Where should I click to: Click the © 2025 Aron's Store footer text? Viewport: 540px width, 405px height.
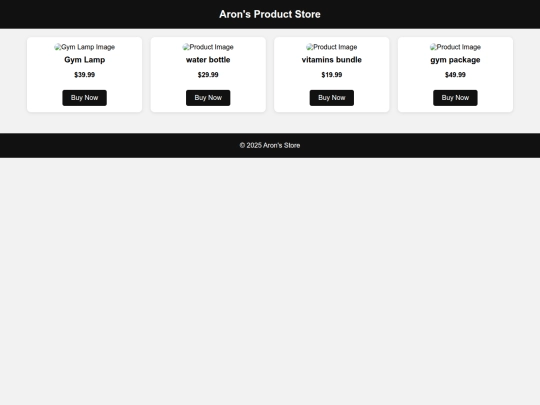coord(270,145)
